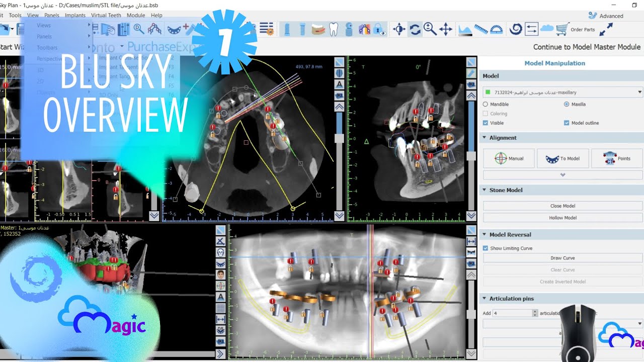Open the maxillary model dropdown

click(562, 92)
